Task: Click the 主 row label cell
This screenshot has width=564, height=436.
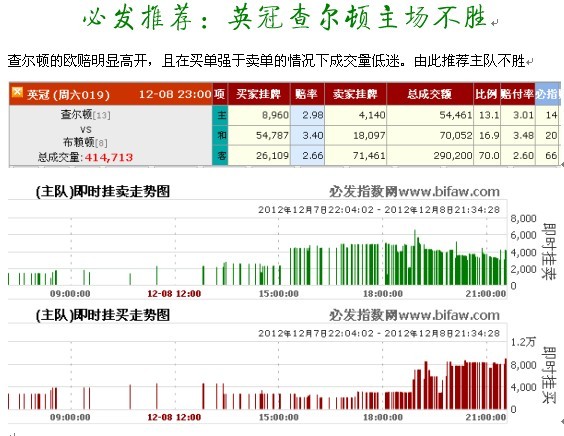Action: click(x=221, y=115)
